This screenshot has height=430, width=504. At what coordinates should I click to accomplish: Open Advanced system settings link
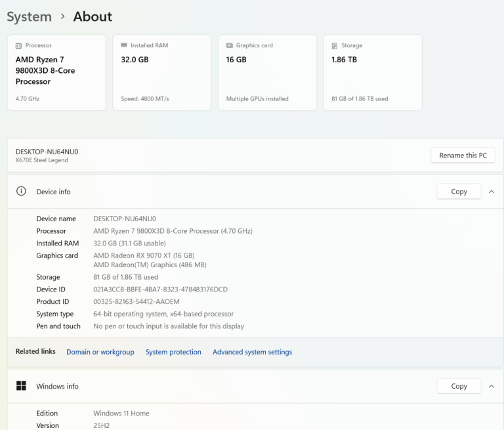point(252,352)
